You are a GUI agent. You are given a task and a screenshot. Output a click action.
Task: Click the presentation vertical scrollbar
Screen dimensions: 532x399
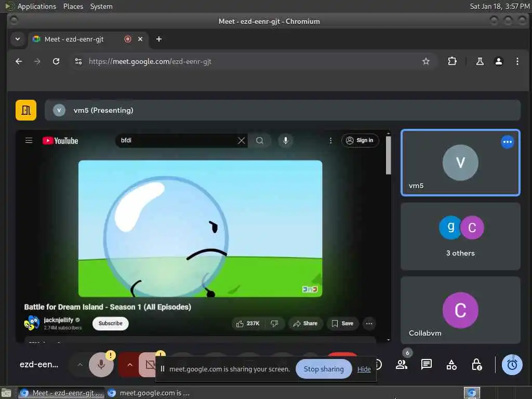pyautogui.click(x=389, y=155)
